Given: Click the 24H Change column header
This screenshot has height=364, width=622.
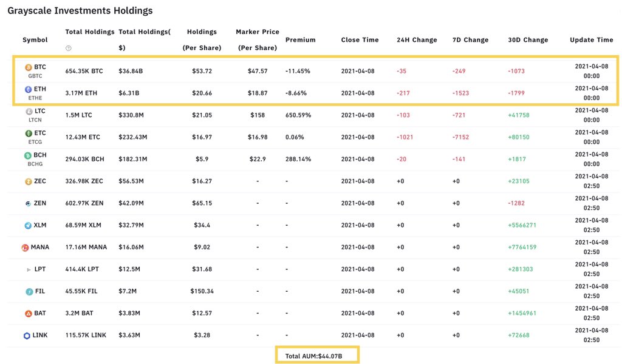Looking at the screenshot, I should pyautogui.click(x=417, y=39).
